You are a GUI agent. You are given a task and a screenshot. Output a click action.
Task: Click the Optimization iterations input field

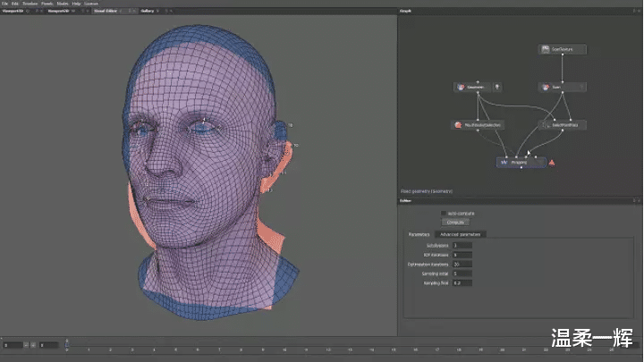(x=462, y=264)
